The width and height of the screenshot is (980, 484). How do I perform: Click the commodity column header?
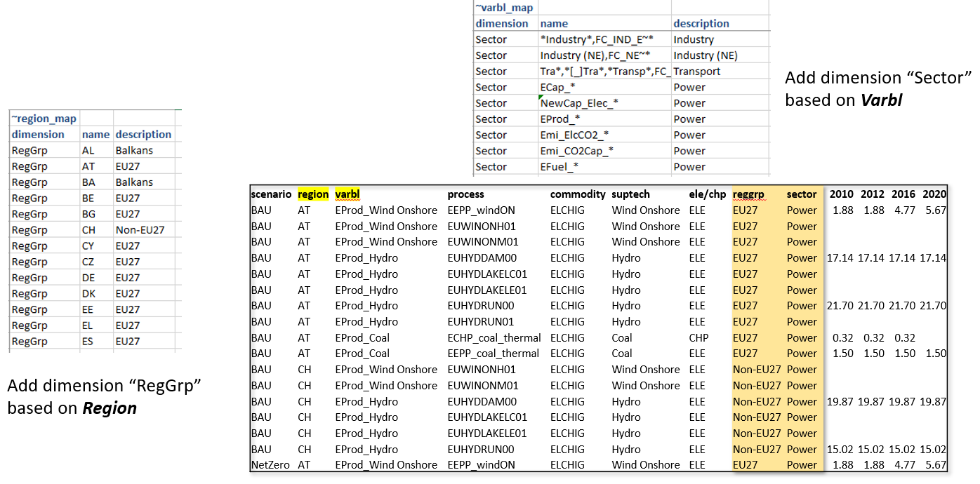coord(578,194)
